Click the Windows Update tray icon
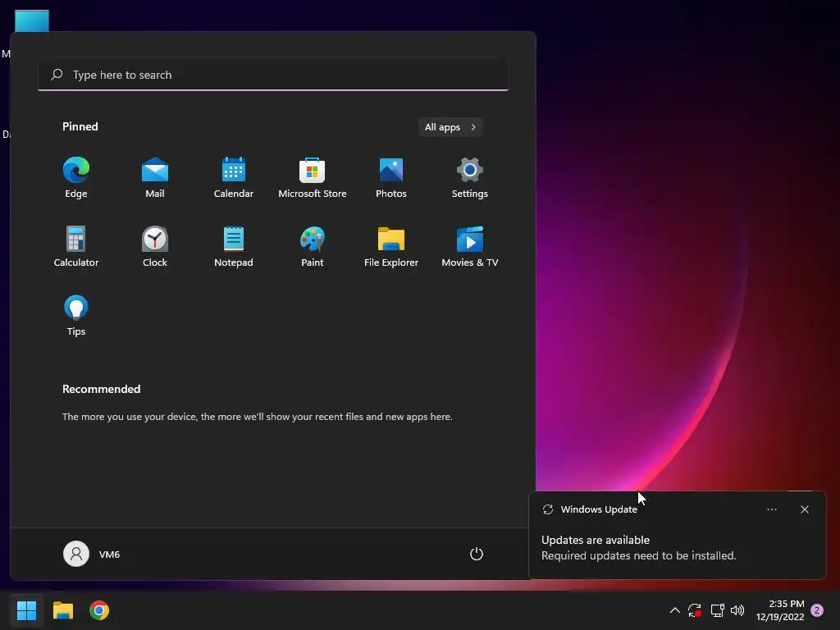 695,610
